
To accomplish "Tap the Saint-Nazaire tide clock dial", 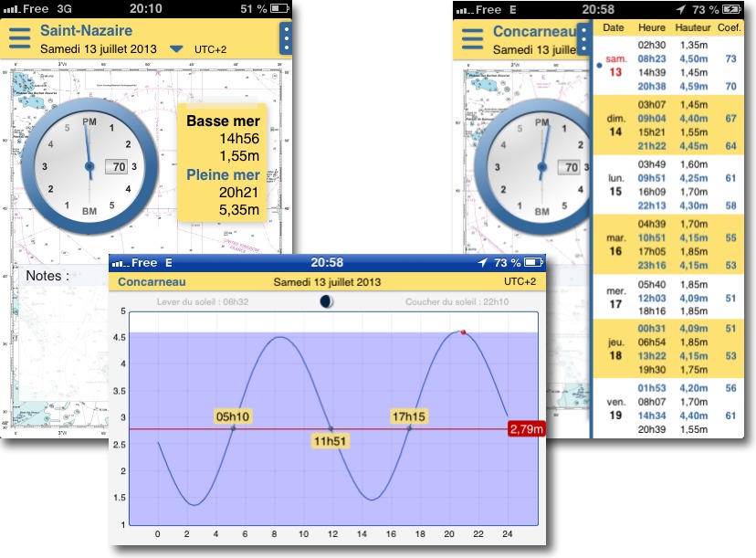I will click(89, 166).
